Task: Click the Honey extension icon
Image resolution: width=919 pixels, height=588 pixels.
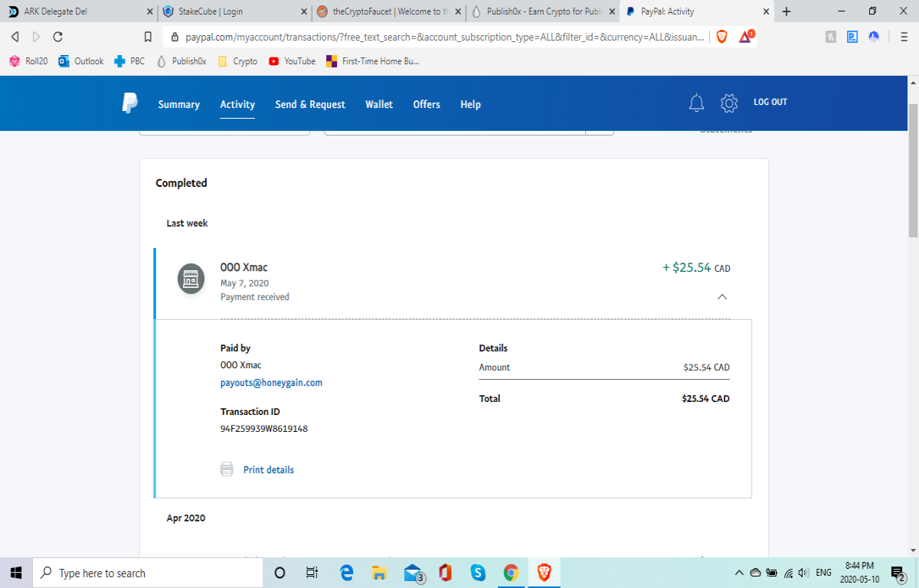Action: pos(830,37)
